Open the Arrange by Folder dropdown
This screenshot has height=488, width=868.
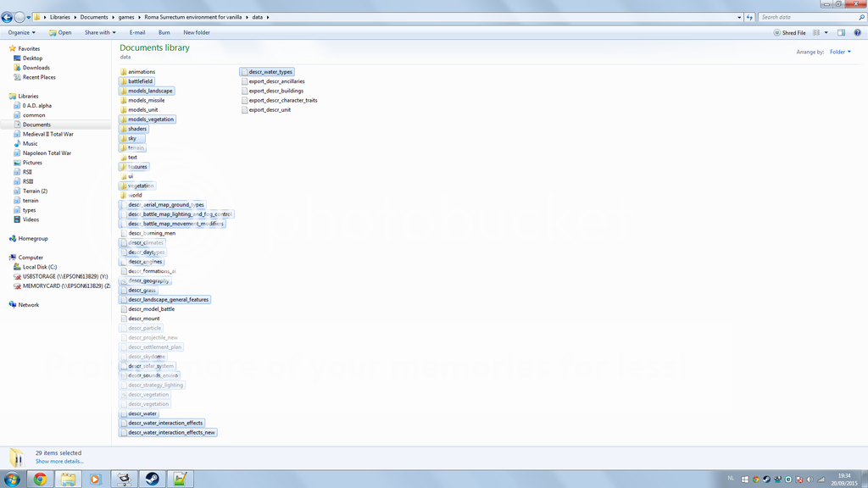840,52
